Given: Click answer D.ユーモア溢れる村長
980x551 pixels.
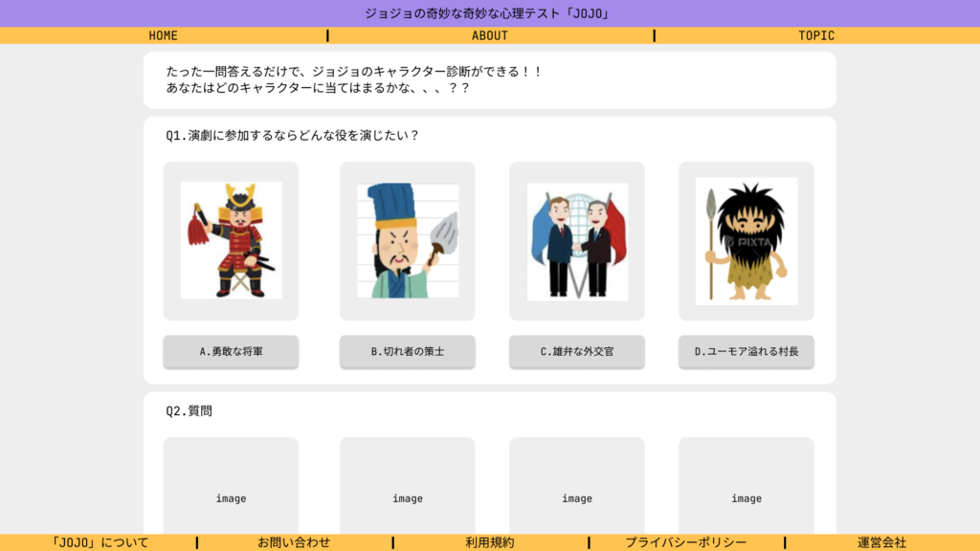Looking at the screenshot, I should tap(746, 351).
